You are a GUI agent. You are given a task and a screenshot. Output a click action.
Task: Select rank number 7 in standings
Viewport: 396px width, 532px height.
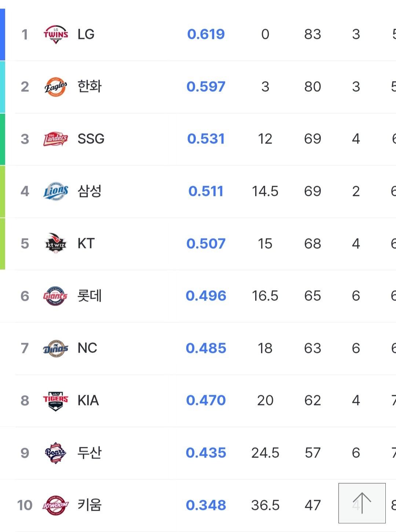coord(25,348)
